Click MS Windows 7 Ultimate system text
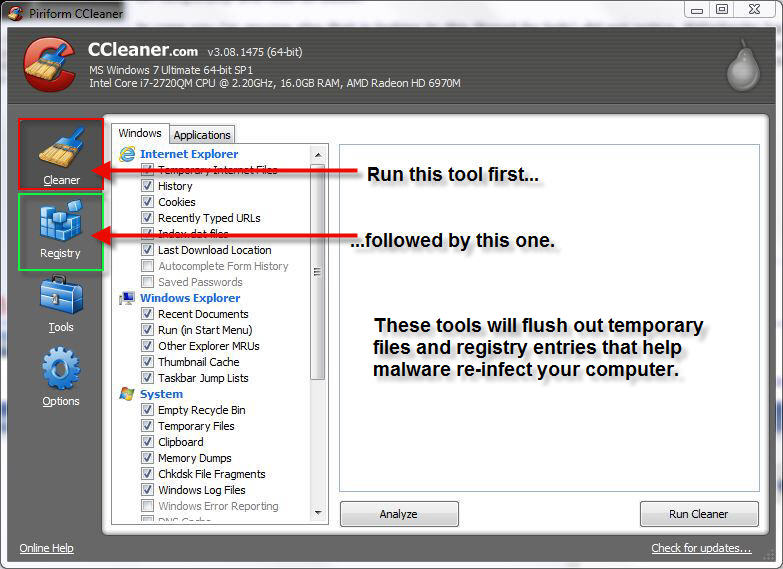This screenshot has width=783, height=569. [171, 70]
